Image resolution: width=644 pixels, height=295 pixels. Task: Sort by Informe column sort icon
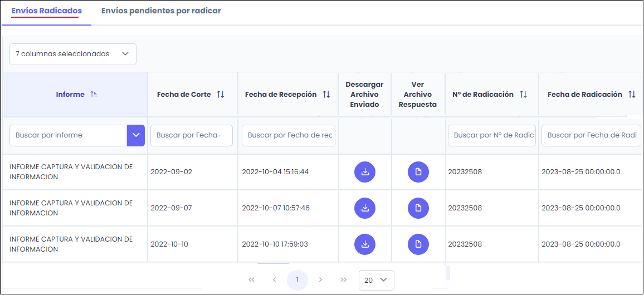(x=94, y=95)
